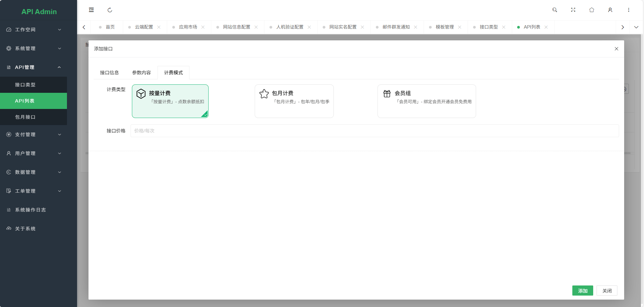Click the 支付管理 wallet icon in sidebar

click(x=8, y=135)
